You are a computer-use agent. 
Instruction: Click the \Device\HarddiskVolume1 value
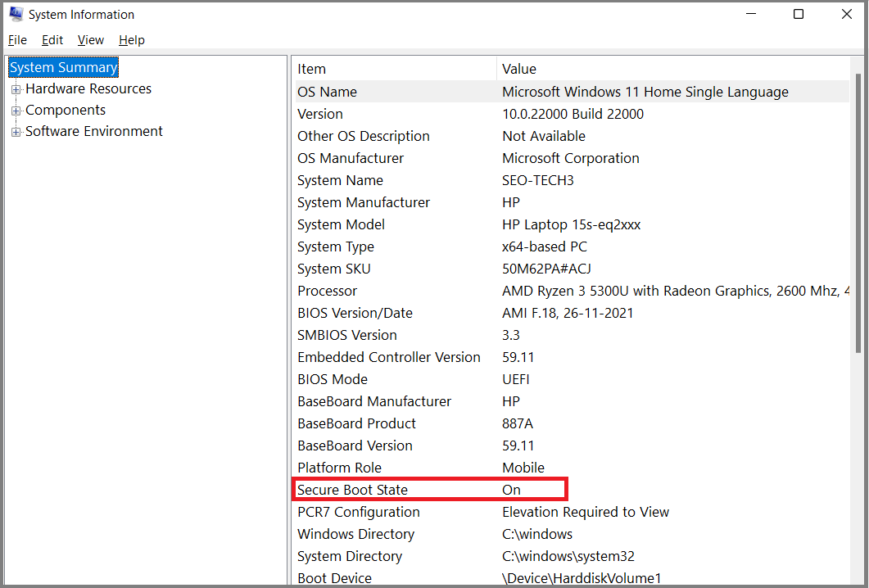pos(582,578)
